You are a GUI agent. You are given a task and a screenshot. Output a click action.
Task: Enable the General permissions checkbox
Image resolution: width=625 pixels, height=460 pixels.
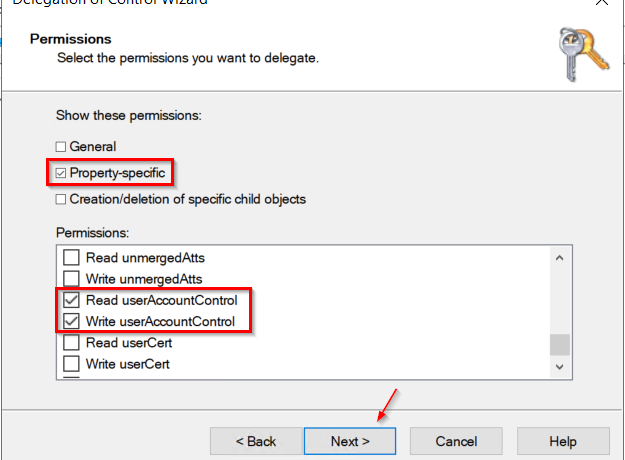[61, 147]
